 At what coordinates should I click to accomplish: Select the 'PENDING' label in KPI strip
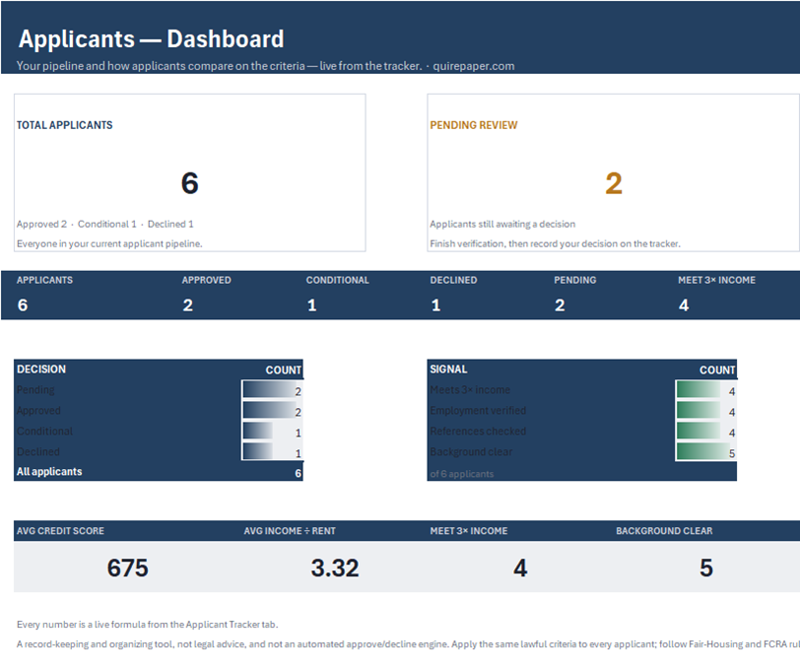(575, 280)
